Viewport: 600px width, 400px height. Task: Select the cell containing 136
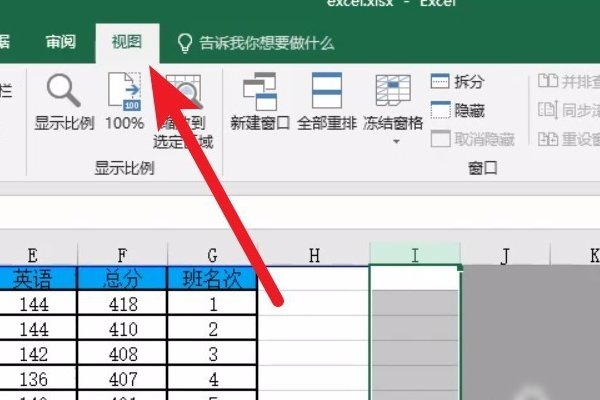[38, 379]
